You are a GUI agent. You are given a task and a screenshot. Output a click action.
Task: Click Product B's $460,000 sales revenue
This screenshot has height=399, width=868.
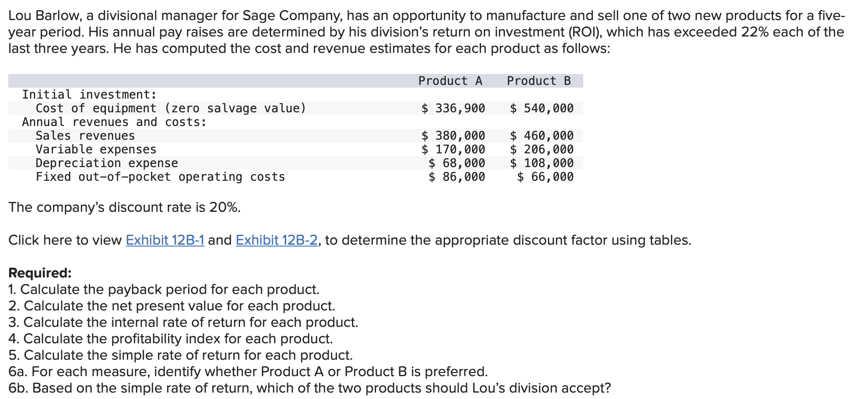[x=542, y=136]
